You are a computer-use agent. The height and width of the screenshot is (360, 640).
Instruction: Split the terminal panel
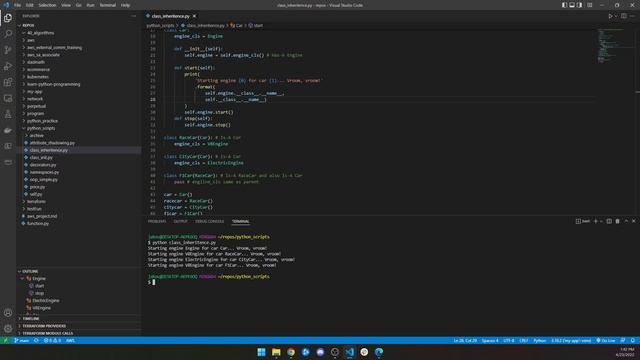609,221
